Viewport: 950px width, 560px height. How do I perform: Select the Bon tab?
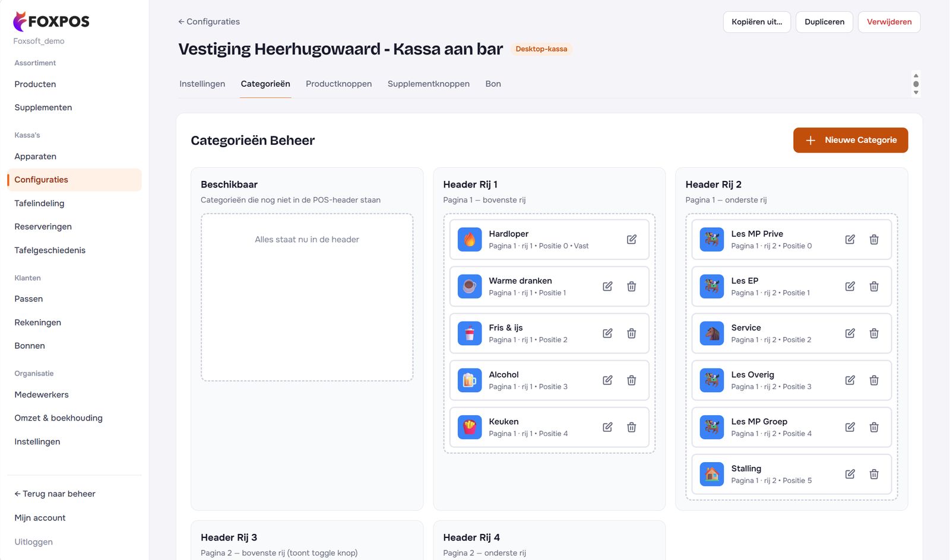(x=493, y=84)
